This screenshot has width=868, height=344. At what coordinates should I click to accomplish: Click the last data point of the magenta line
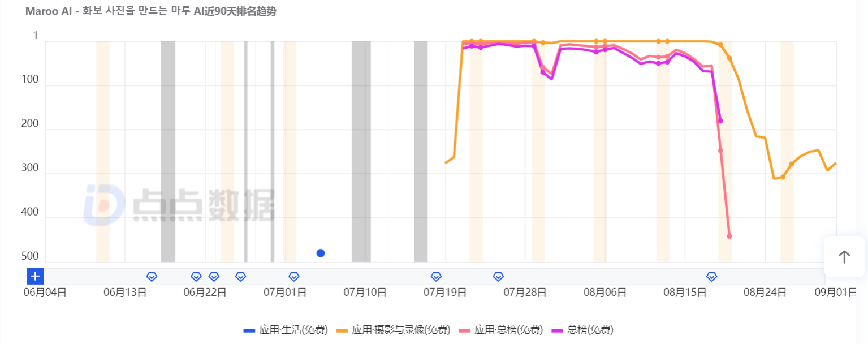tap(720, 121)
